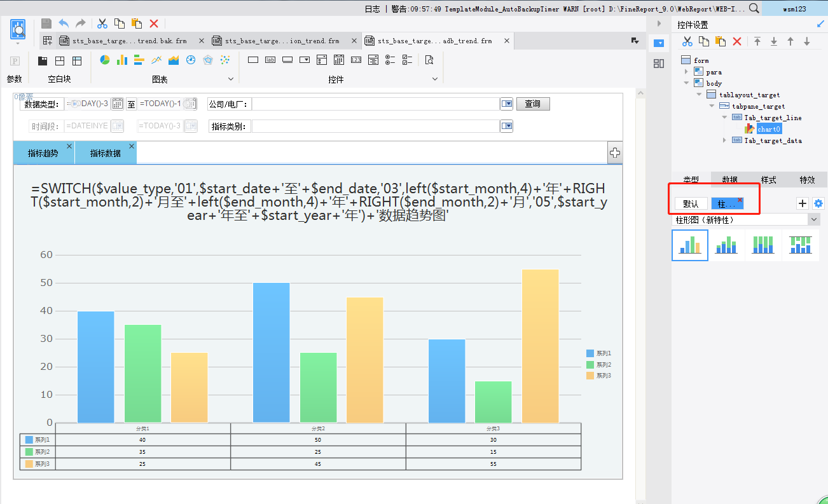The width and height of the screenshot is (828, 504).
Task: Expand the para tree node
Action: 687,72
